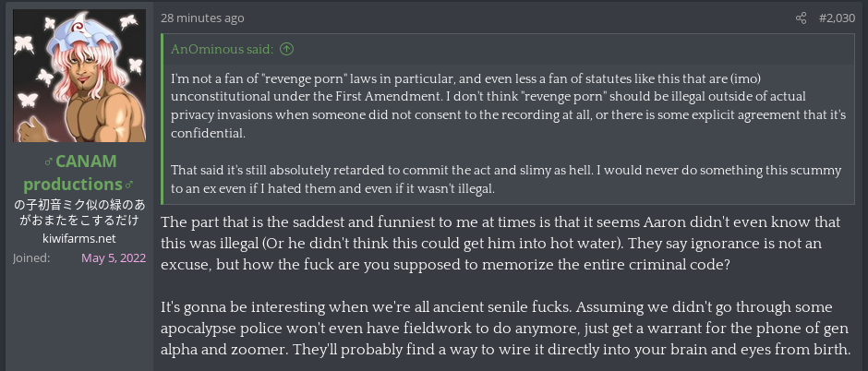Click the kiwifarms.net label under username
868x371 pixels.
(79, 239)
